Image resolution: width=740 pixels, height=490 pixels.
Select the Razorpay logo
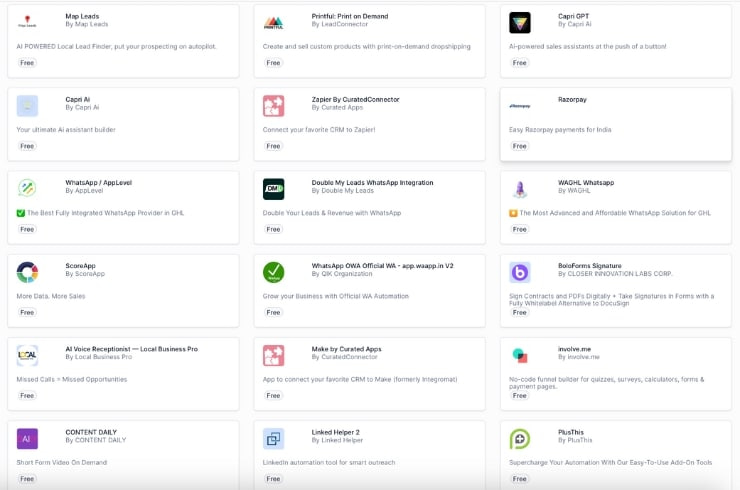click(520, 106)
